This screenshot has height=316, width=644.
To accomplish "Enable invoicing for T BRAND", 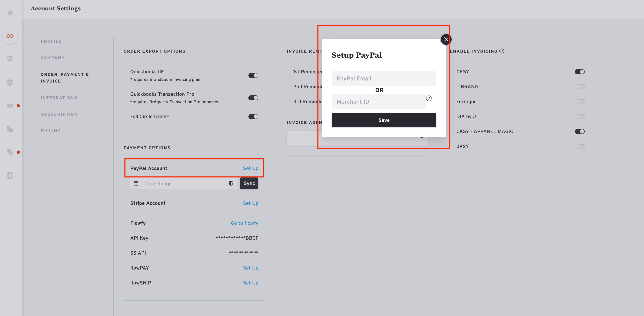I will pyautogui.click(x=580, y=87).
